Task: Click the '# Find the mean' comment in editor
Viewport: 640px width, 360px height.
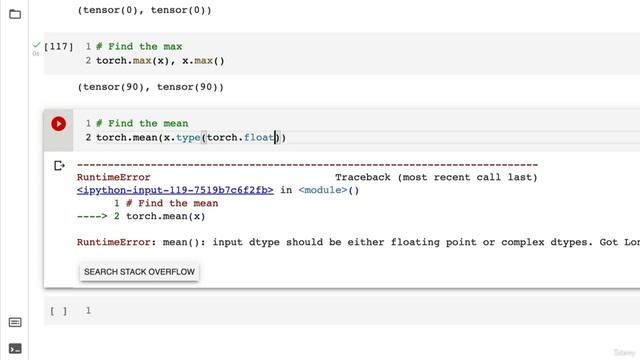Action: click(142, 123)
